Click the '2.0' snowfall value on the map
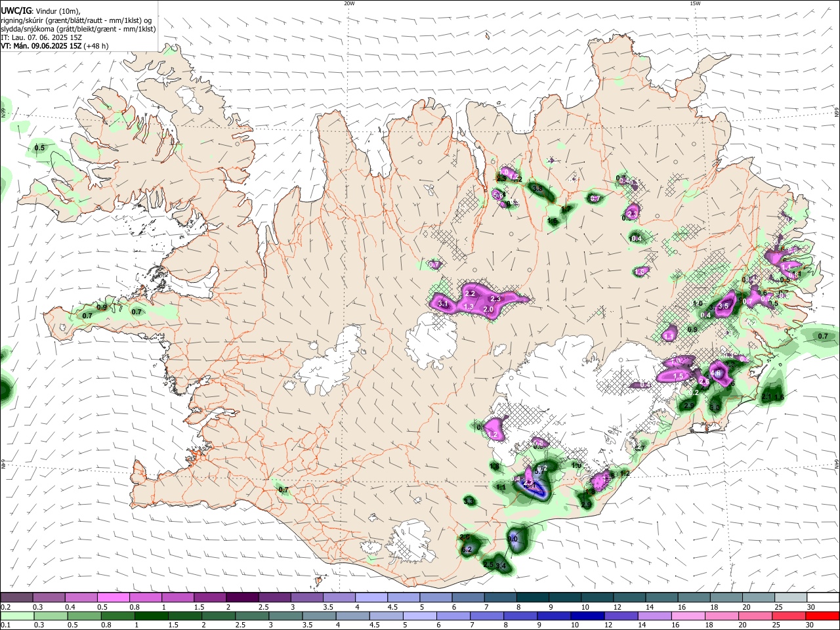The width and height of the screenshot is (840, 630). pyautogui.click(x=488, y=309)
